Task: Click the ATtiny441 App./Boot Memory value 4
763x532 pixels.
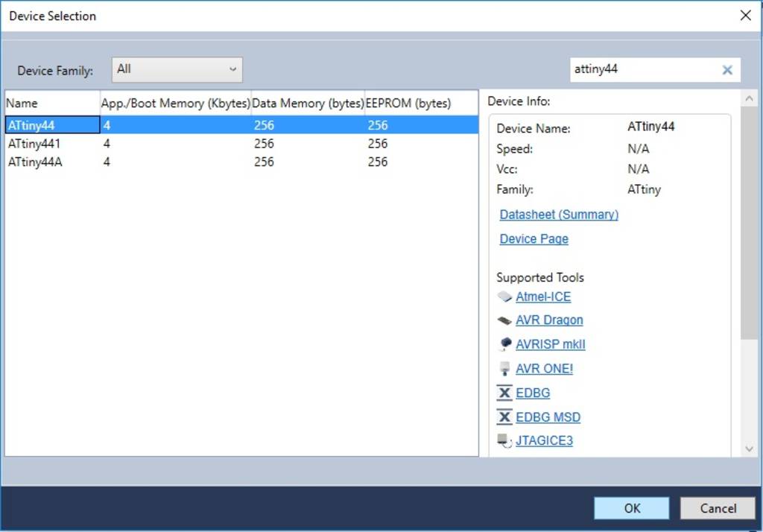Action: click(107, 144)
